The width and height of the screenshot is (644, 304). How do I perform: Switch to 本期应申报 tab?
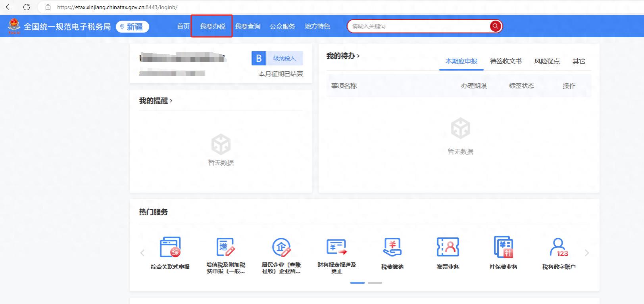click(x=461, y=61)
